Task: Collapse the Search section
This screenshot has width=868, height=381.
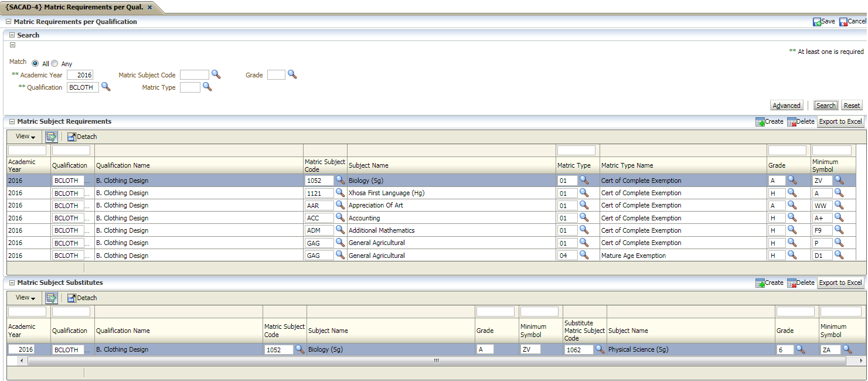Action: 12,35
